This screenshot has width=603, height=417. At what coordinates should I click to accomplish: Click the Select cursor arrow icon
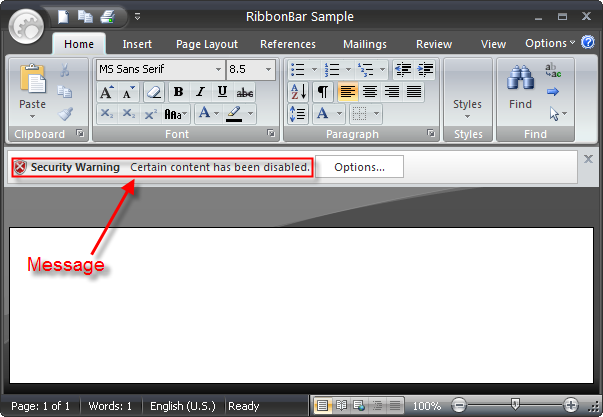point(554,114)
